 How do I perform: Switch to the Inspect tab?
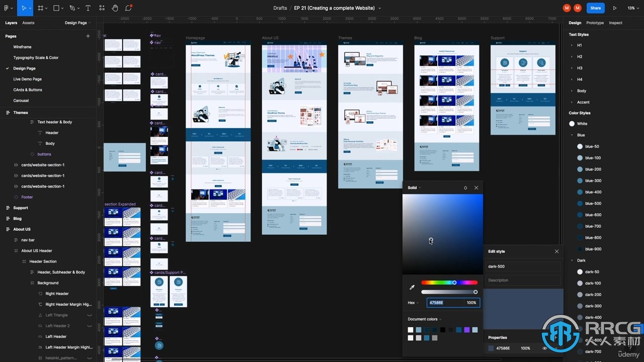tap(615, 23)
